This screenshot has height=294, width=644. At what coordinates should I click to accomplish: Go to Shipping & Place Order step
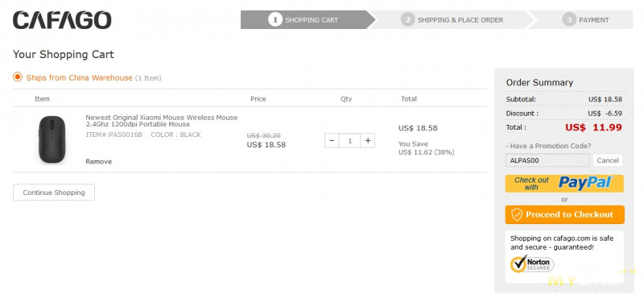pyautogui.click(x=454, y=20)
